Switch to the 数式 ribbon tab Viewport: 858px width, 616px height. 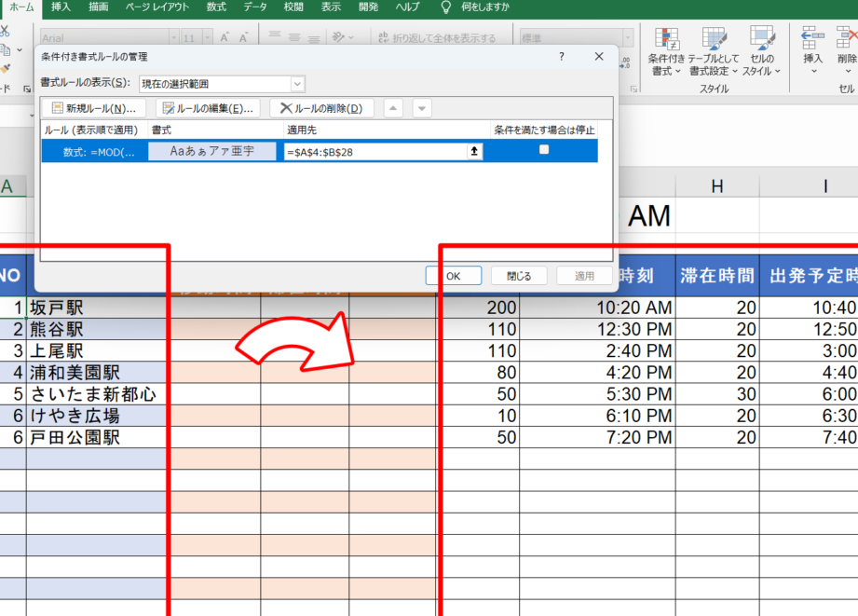click(x=216, y=7)
